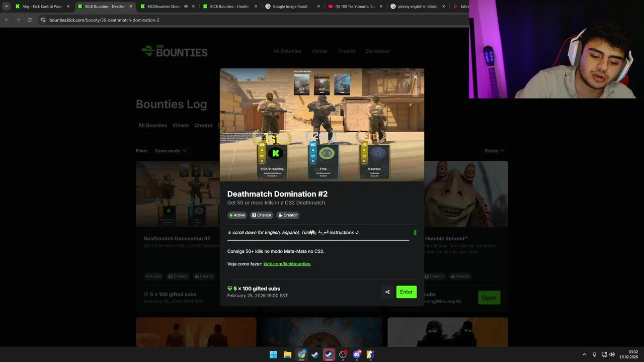Click the green Enter button
This screenshot has width=644, height=362.
[406, 292]
